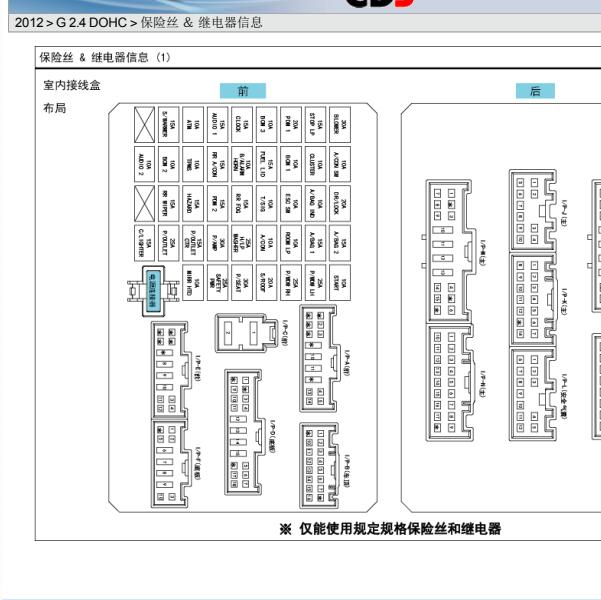Click the I/P-L airbag connector

click(533, 394)
